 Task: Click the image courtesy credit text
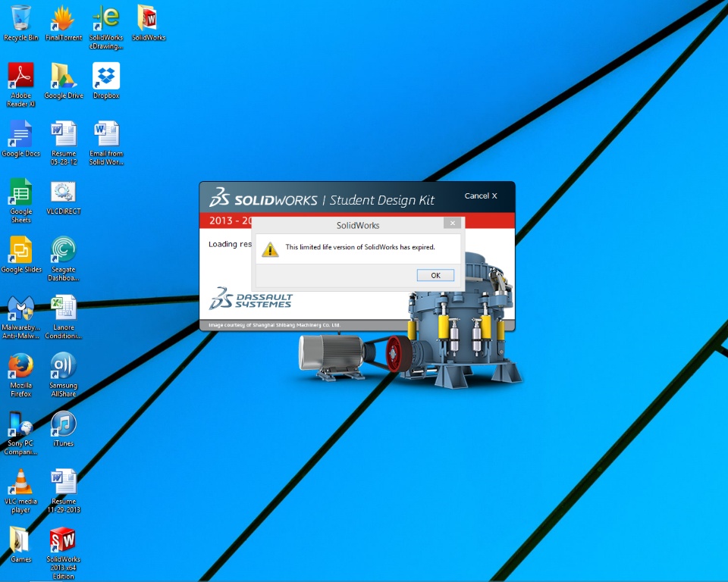click(x=275, y=325)
